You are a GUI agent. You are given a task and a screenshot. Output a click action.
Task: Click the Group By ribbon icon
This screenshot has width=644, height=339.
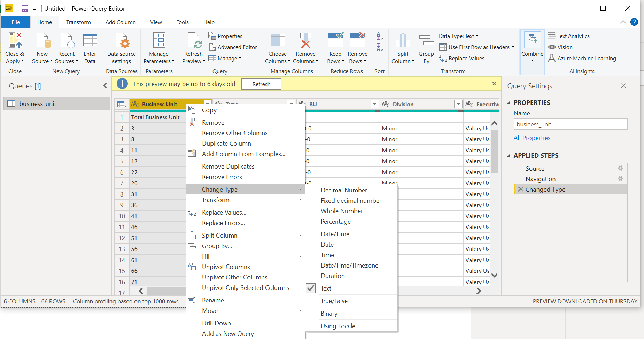click(426, 41)
